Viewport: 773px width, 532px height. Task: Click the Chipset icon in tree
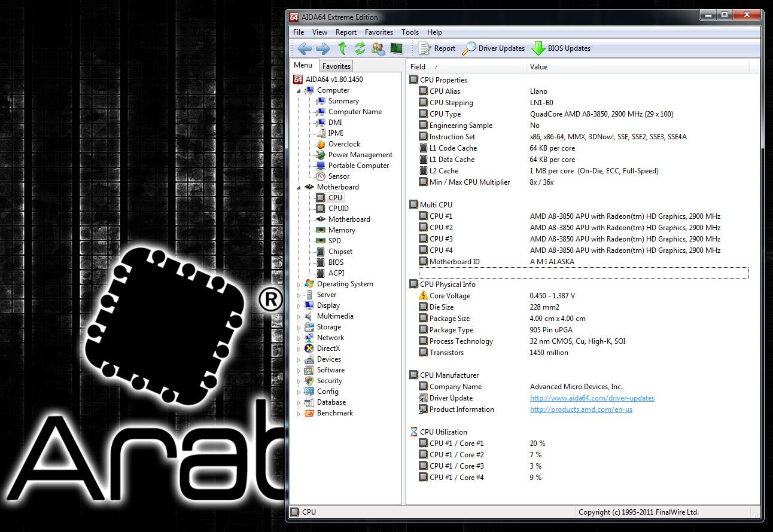pyautogui.click(x=321, y=252)
